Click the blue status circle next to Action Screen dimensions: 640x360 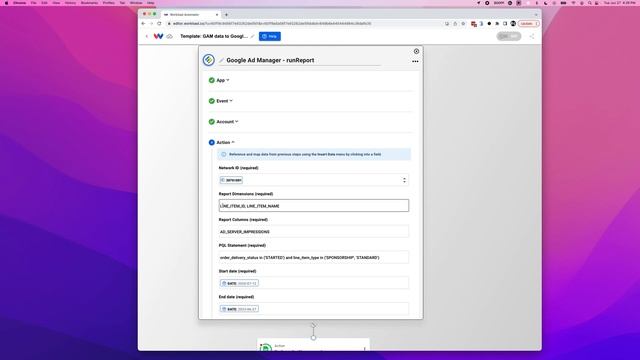coord(211,142)
